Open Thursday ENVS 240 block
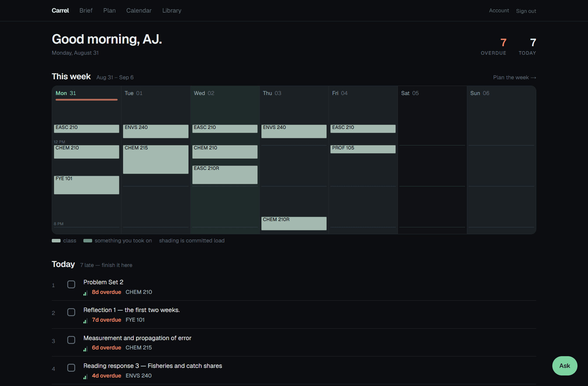The height and width of the screenshot is (386, 588). click(294, 131)
